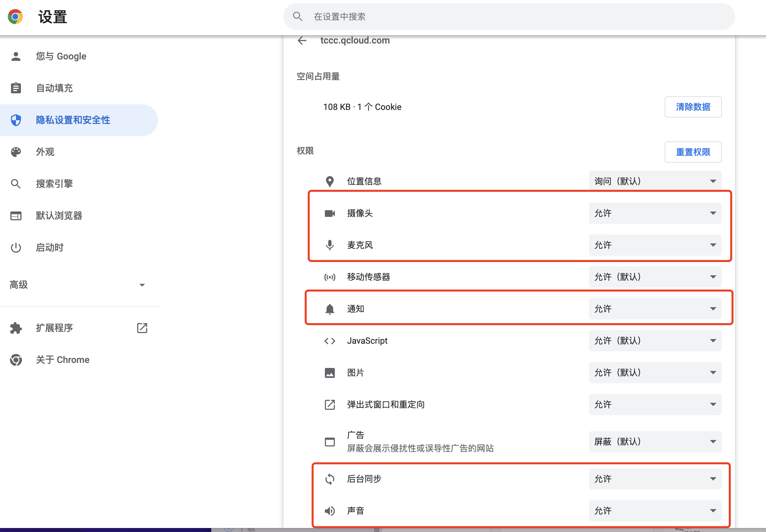Select 关于 Chrome in sidebar
The width and height of the screenshot is (766, 532).
pos(62,360)
